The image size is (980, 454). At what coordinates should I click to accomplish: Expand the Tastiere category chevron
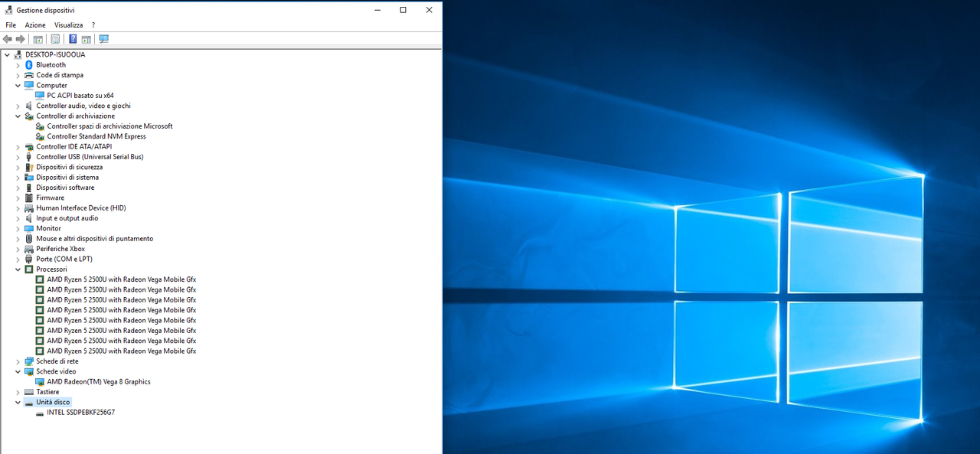point(18,392)
